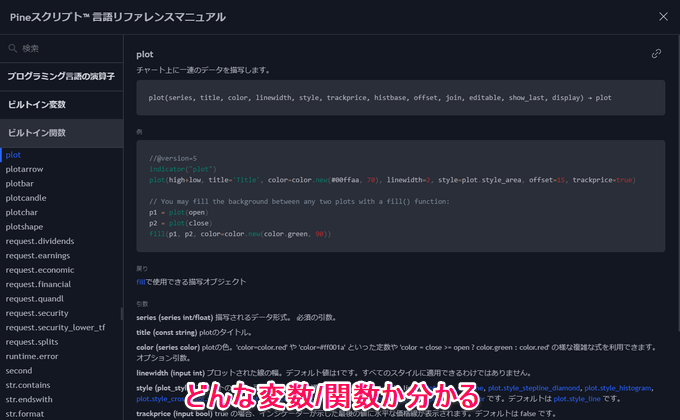680x420 pixels.
Task: Collapse the ビルトイン関数 section
Action: 36,132
